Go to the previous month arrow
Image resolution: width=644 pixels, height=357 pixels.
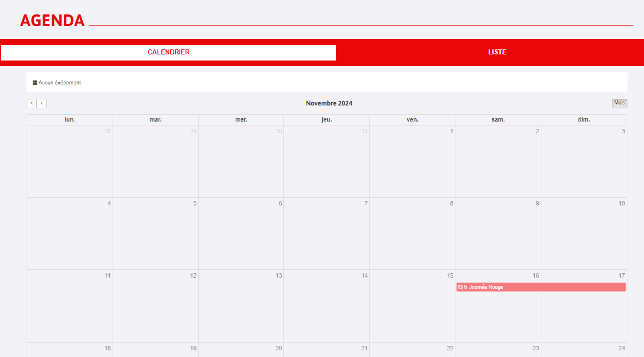point(32,103)
